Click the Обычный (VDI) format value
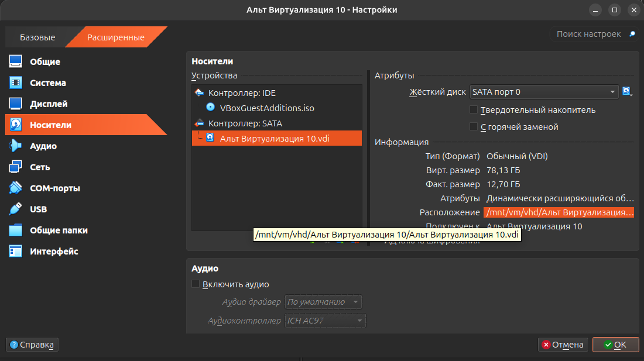The height and width of the screenshot is (361, 644). (517, 156)
